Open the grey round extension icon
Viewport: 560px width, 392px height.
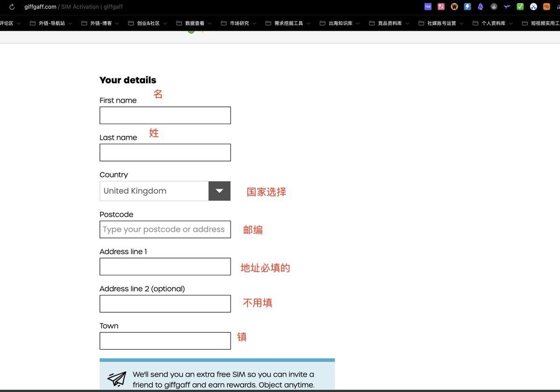pyautogui.click(x=494, y=7)
